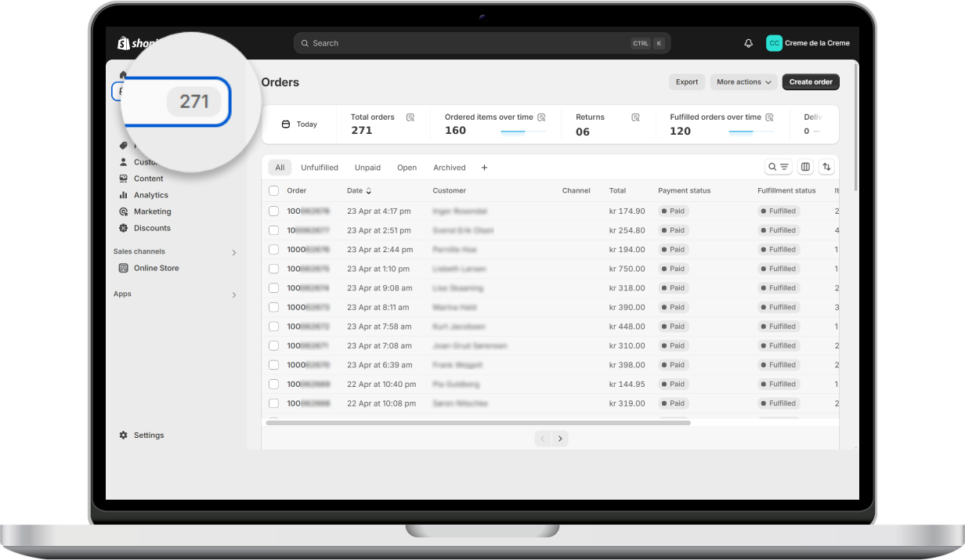Open Discounts from the sidebar
The image size is (965, 560).
tap(151, 228)
